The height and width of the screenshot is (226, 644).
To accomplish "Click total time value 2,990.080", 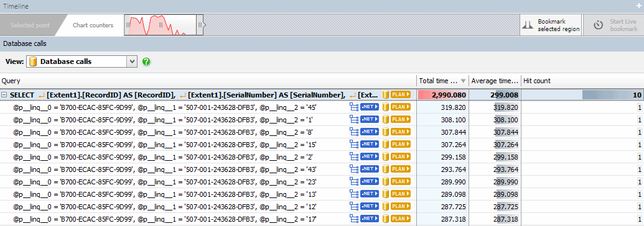I will (449, 95).
